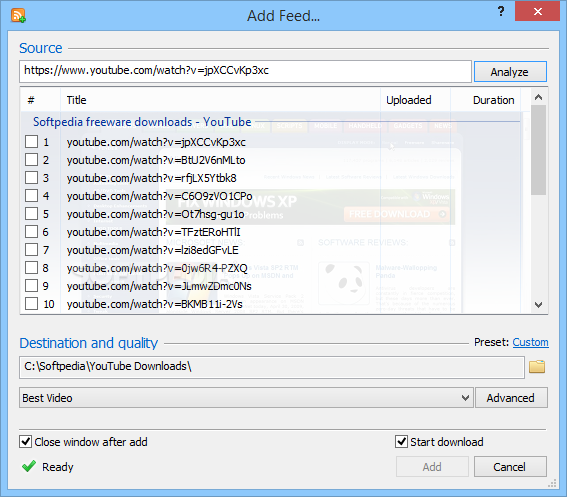
Task: Tick checkbox for video 9 JLmwZDmc0Ns
Action: pyautogui.click(x=31, y=285)
